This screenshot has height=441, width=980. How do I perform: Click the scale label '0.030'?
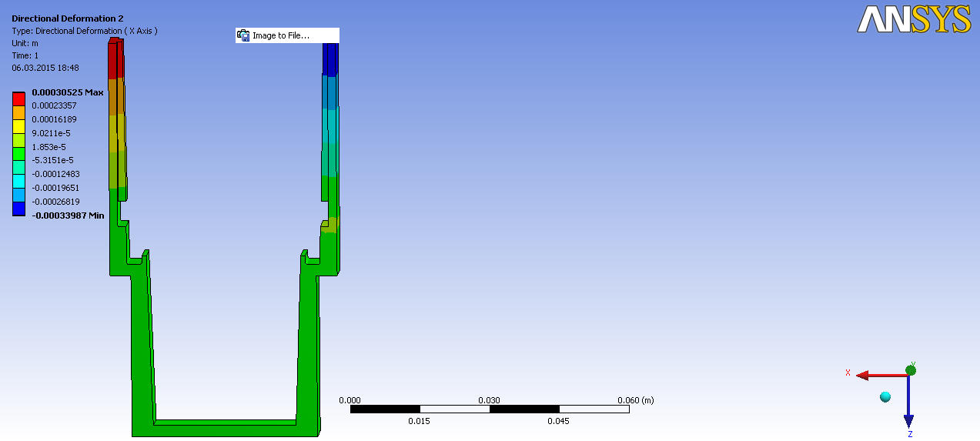[490, 400]
